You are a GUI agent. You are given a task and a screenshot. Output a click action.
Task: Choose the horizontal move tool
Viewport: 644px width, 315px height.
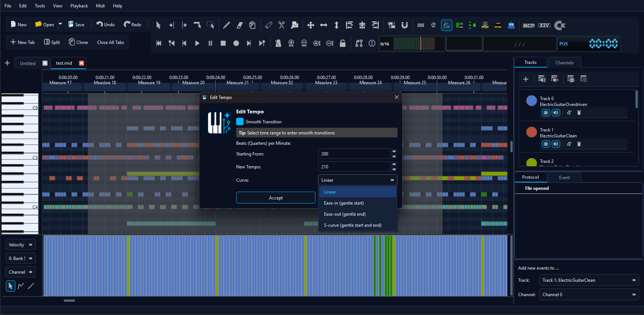[324, 25]
